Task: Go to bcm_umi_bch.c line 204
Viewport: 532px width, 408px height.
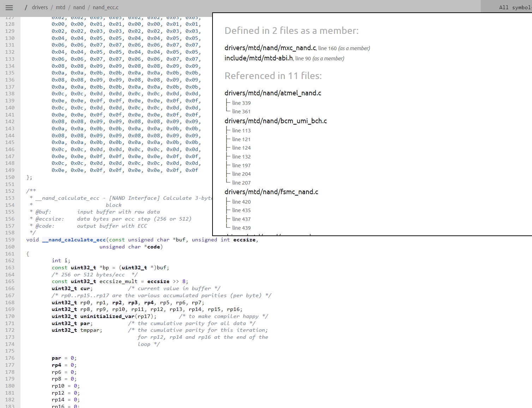Action: click(241, 174)
